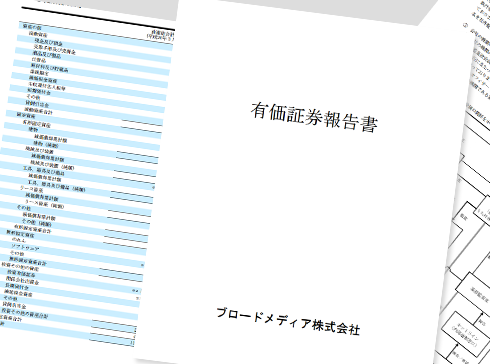Image resolution: width=490 pixels, height=364 pixels.
Task: Select the 建物（純額） row
Action: (x=46, y=144)
